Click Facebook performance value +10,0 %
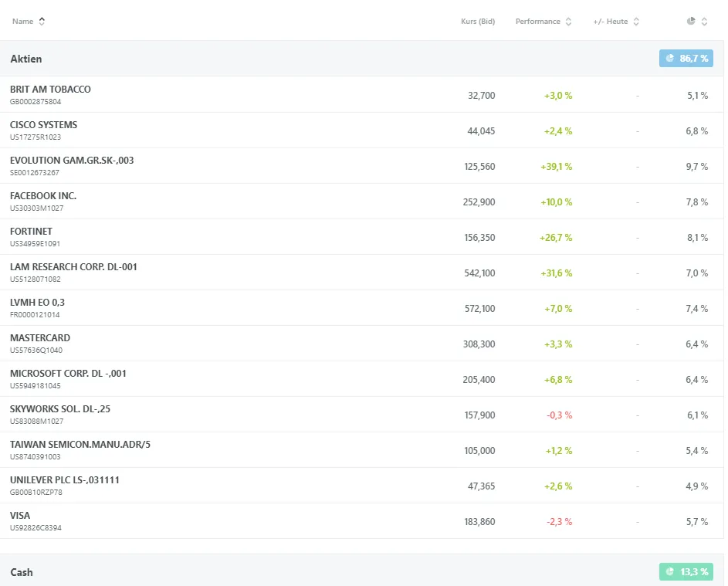 [556, 202]
